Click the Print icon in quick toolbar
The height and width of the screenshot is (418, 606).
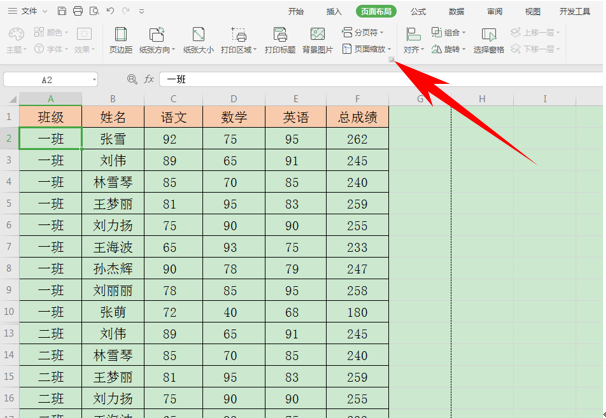click(x=78, y=11)
